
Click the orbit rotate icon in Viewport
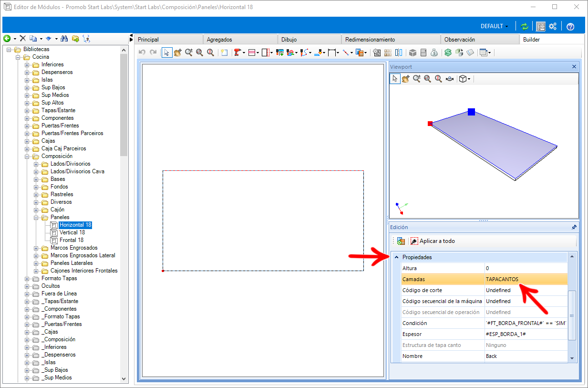click(449, 79)
